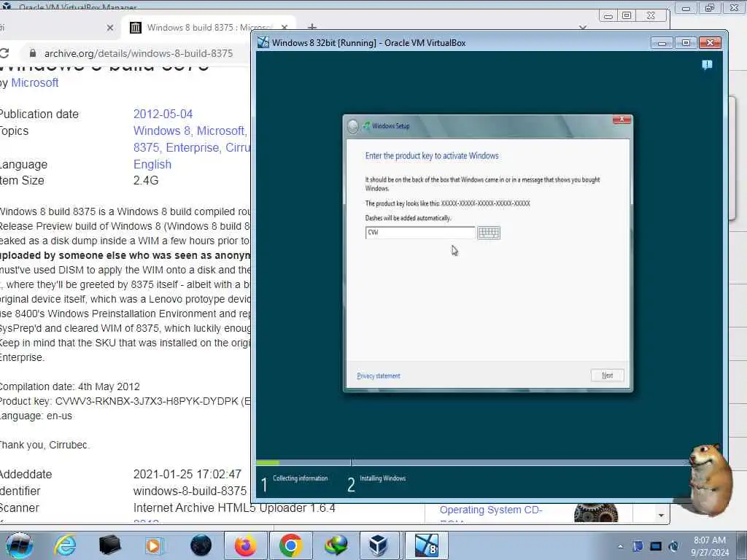747x560 pixels.
Task: Reload the archive.org page
Action: click(x=4, y=53)
